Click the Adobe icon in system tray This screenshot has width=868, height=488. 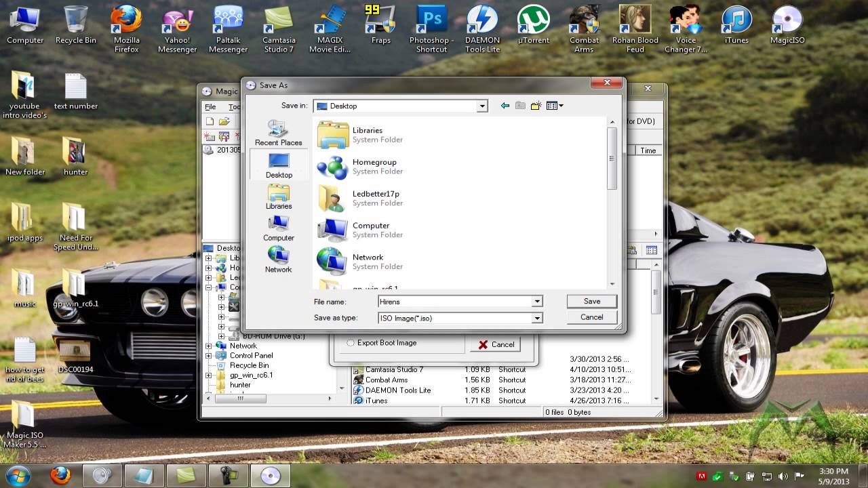[x=702, y=476]
